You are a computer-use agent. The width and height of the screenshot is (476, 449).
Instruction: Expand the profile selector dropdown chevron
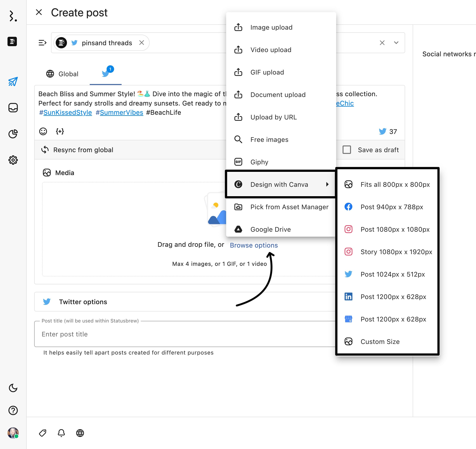coord(396,43)
